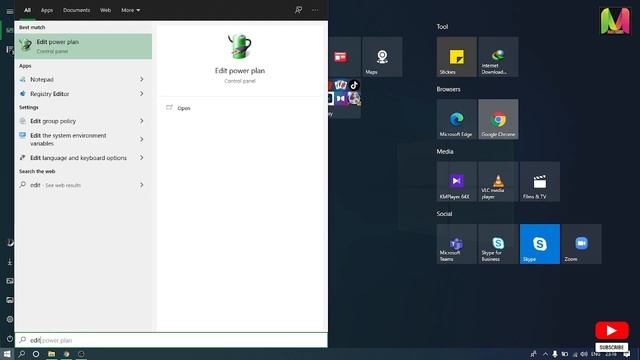The image size is (640, 360).
Task: Click the ENG language indicator in tray
Action: click(596, 354)
